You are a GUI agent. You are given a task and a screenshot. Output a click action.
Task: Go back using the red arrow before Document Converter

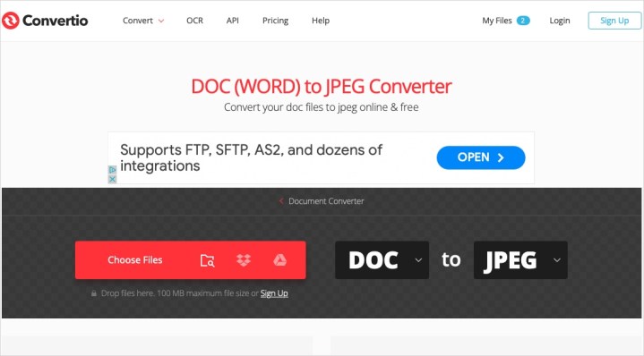(281, 201)
